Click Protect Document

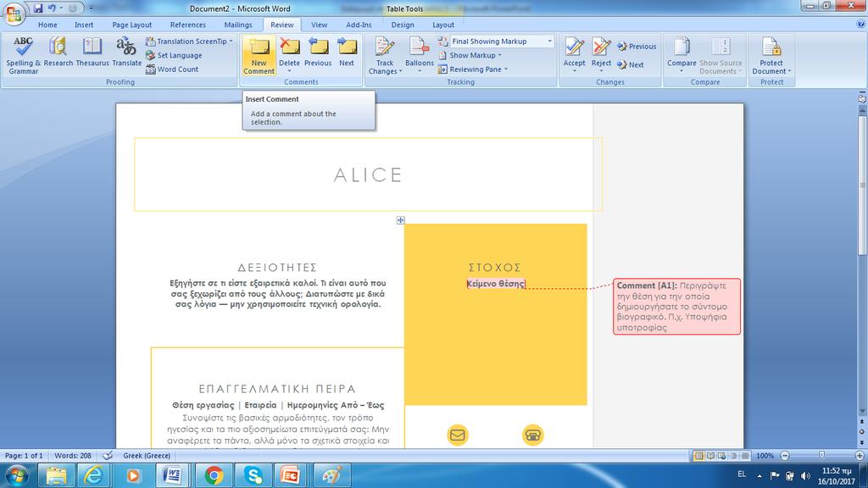[771, 55]
